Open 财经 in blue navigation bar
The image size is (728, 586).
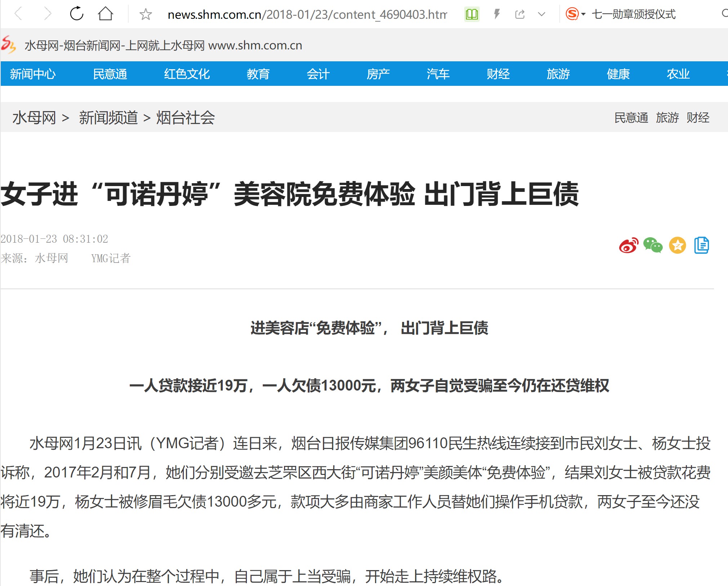coord(498,74)
